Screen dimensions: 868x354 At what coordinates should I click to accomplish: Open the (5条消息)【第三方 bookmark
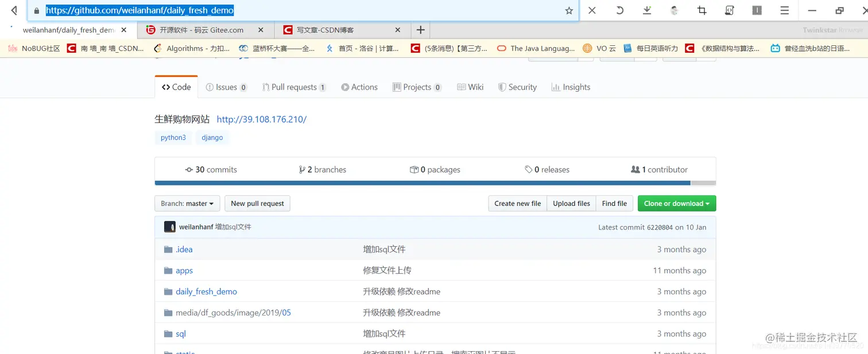pos(449,48)
